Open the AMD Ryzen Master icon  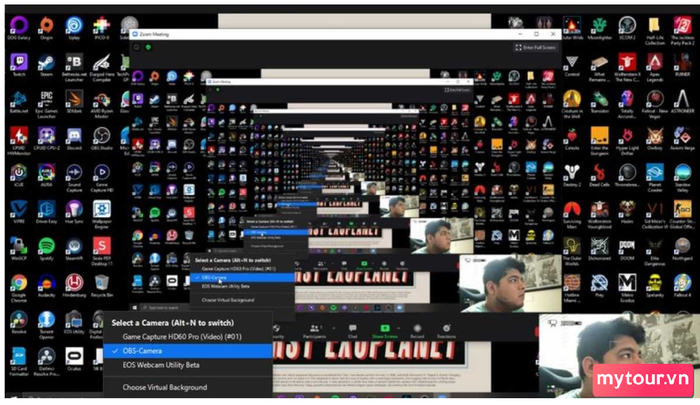click(102, 104)
